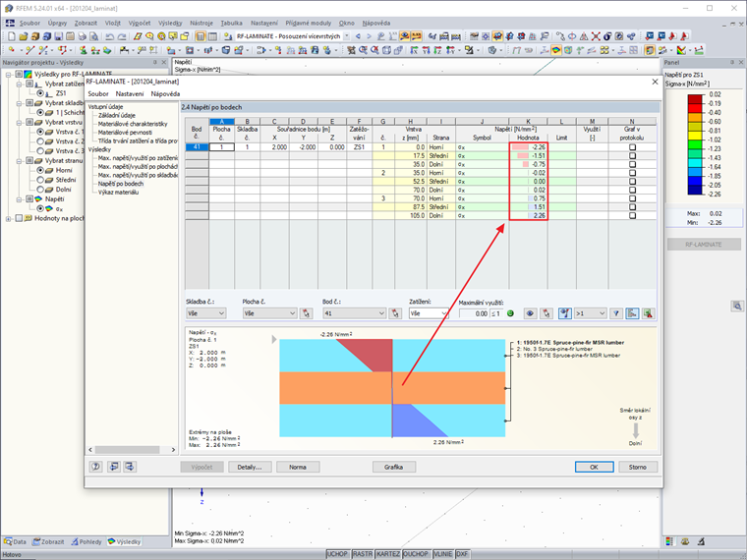Click the red X delete toolbar icon

596,36
